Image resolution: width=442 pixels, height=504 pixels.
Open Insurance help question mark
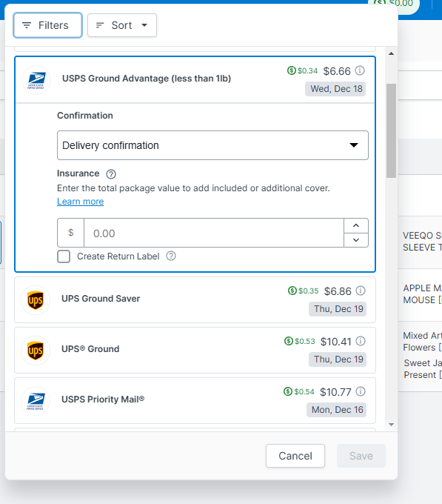[111, 174]
